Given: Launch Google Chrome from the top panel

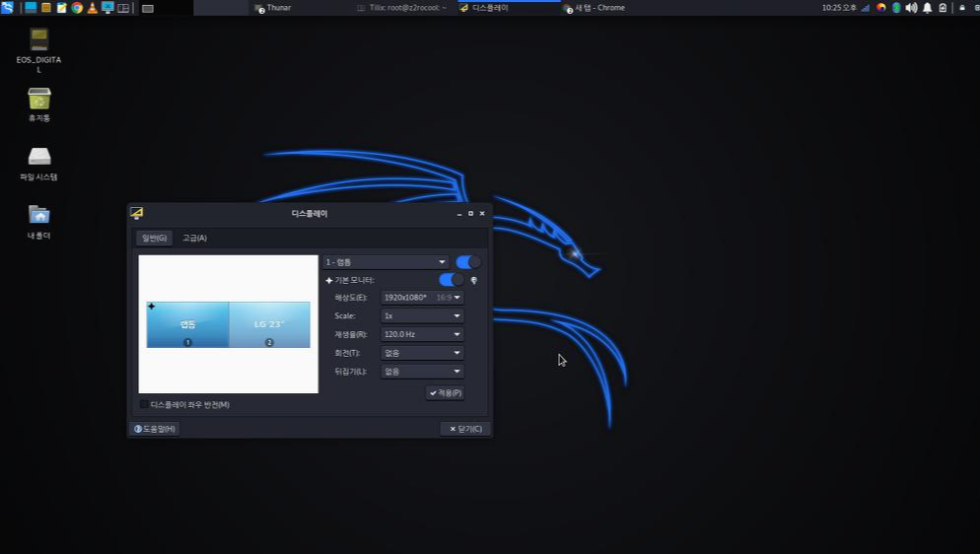Looking at the screenshot, I should tap(77, 8).
